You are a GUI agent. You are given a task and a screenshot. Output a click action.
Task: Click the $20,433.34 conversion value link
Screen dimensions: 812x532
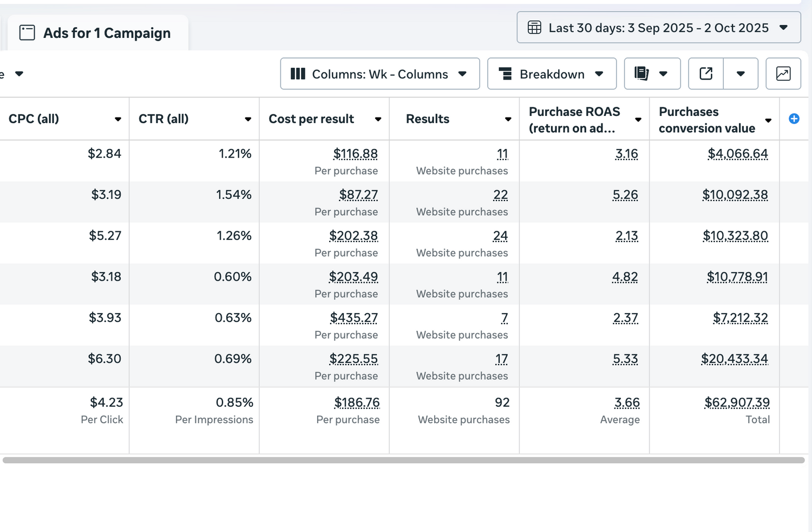[734, 359]
